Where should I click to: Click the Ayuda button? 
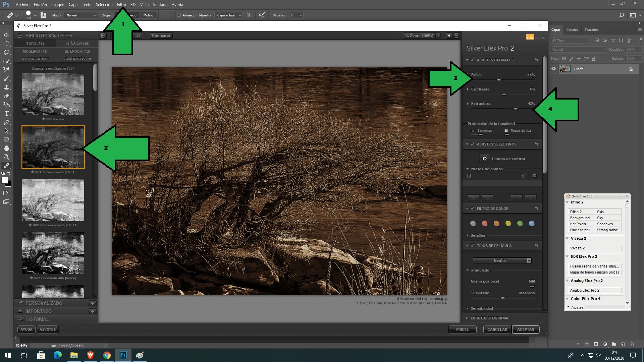coord(26,329)
